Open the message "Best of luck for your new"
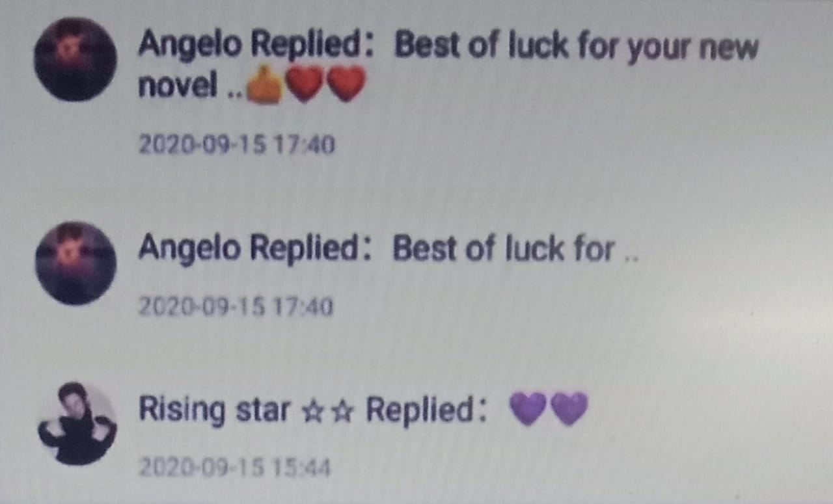This screenshot has height=504, width=833. point(577,48)
